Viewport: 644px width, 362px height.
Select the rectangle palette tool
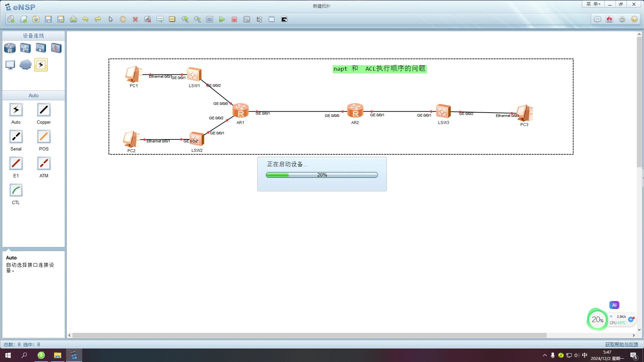point(172,19)
